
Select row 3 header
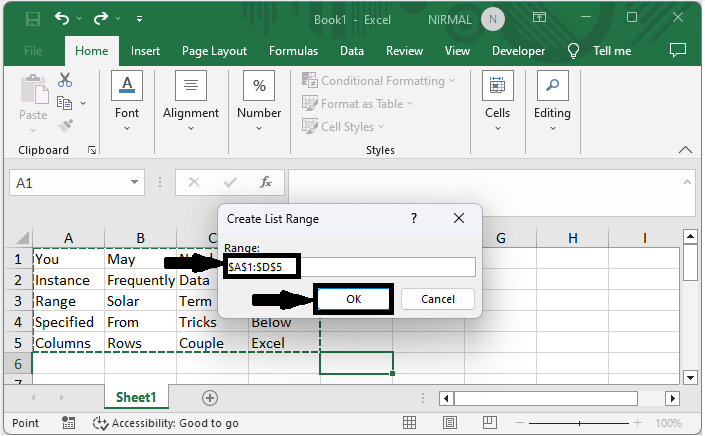coord(18,301)
